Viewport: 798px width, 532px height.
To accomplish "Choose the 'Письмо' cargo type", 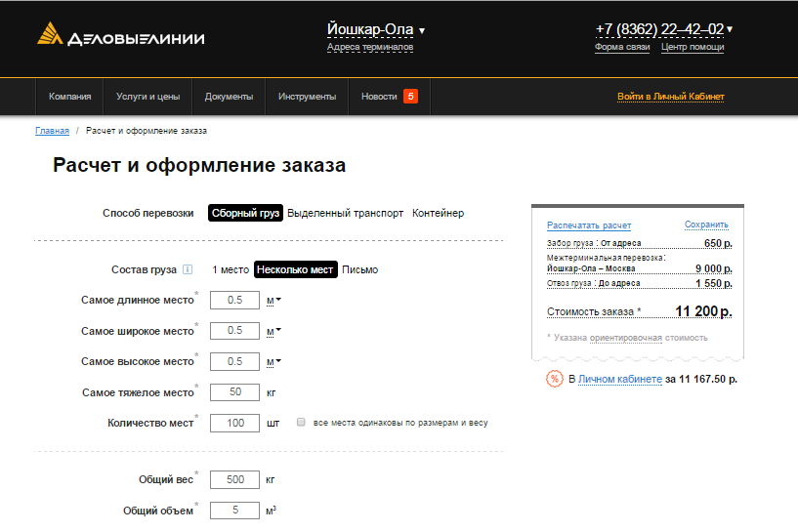I will (x=359, y=270).
